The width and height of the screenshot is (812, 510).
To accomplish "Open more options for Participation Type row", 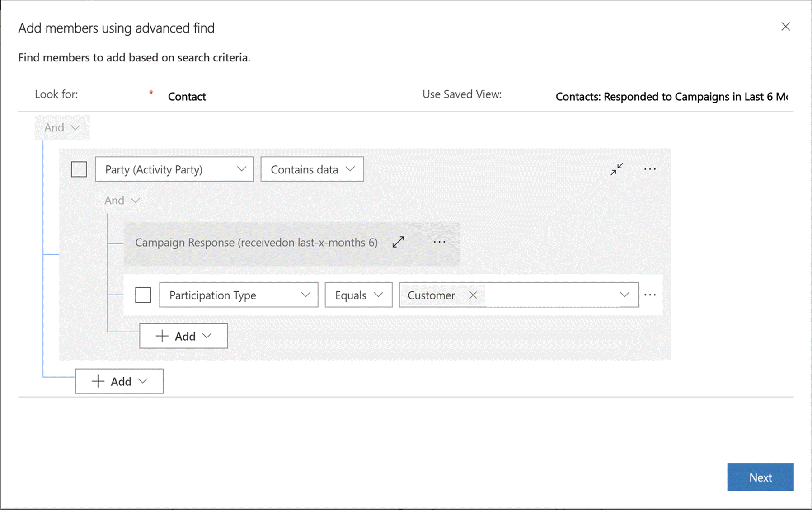I will [x=650, y=295].
